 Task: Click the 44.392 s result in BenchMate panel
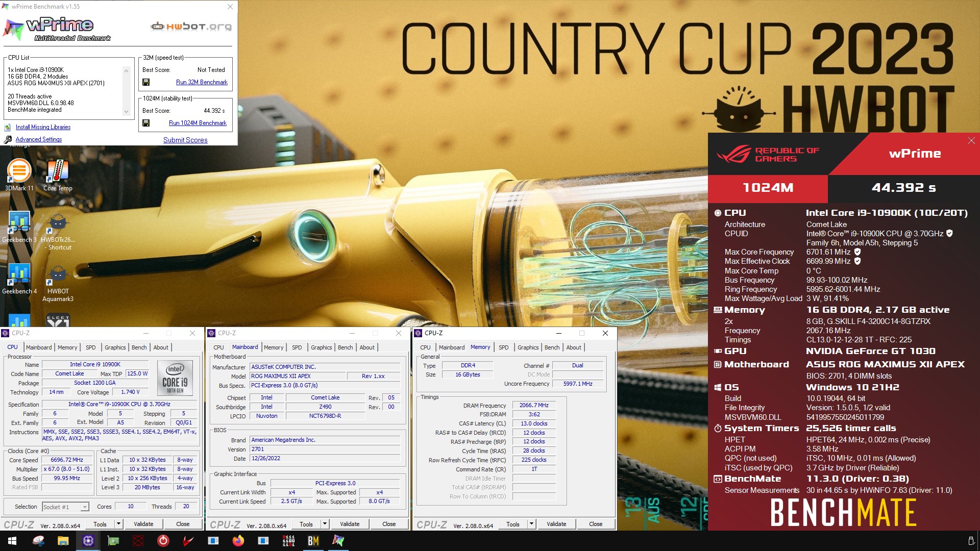point(903,188)
